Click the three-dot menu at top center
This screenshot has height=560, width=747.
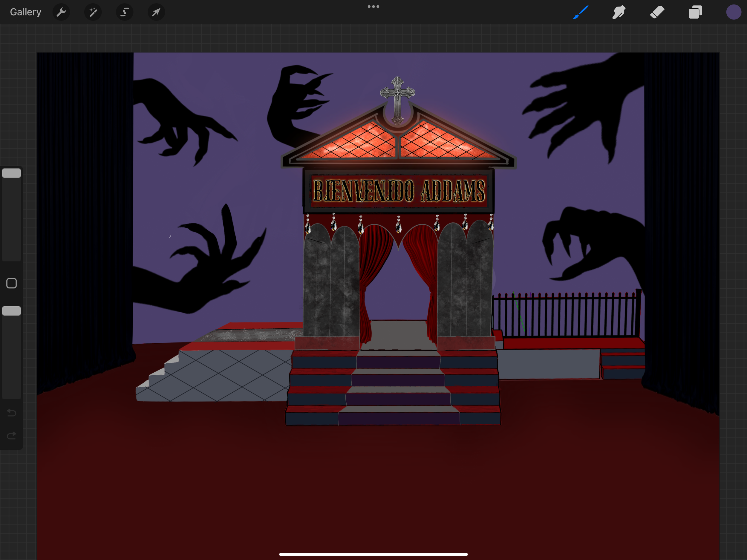pos(373,6)
